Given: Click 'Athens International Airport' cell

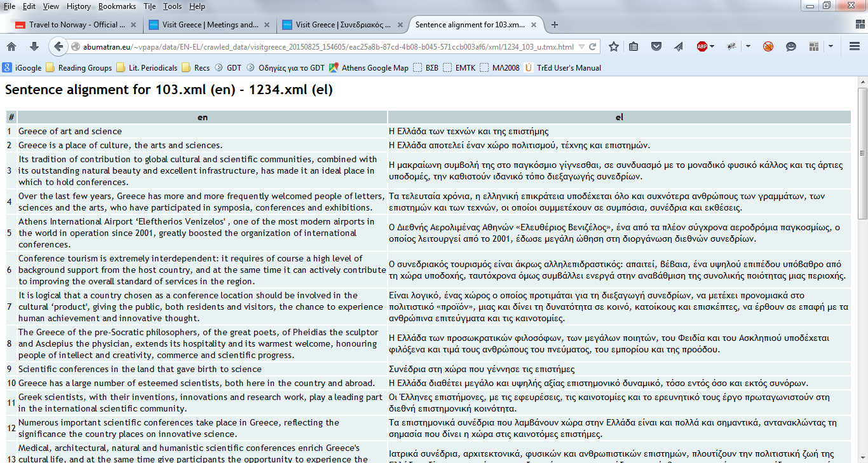Looking at the screenshot, I should pos(203,233).
